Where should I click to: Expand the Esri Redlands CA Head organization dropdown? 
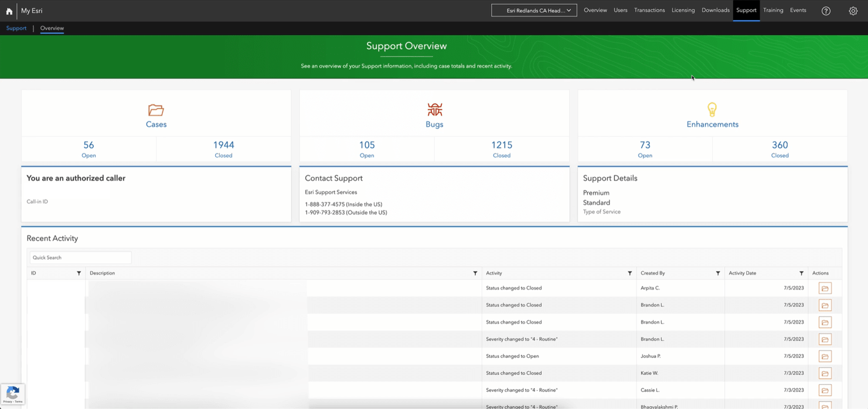534,10
